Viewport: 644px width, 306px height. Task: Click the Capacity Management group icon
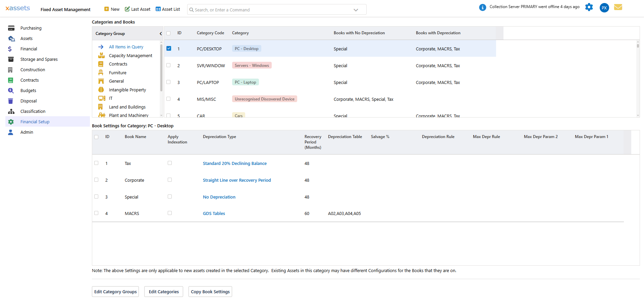[101, 55]
